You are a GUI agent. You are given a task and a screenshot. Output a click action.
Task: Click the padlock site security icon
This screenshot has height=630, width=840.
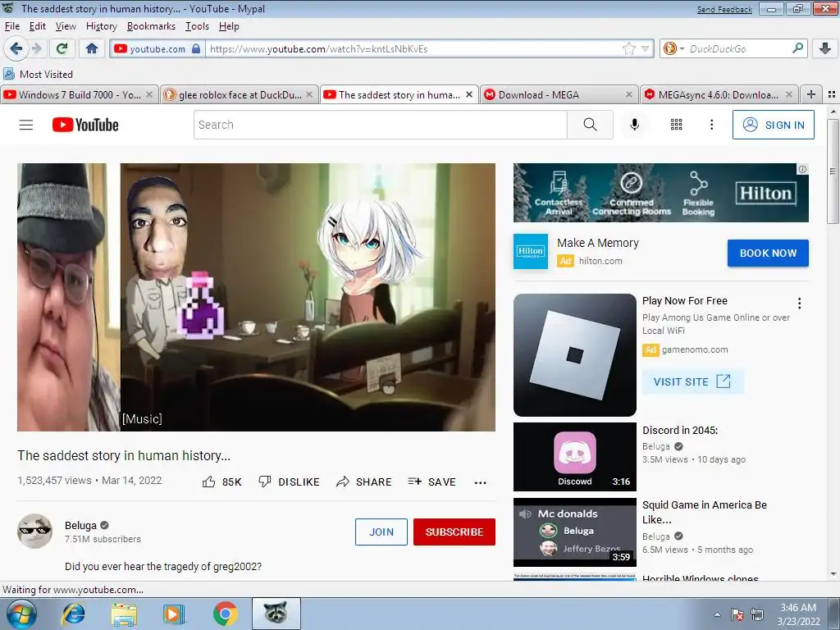coord(196,48)
